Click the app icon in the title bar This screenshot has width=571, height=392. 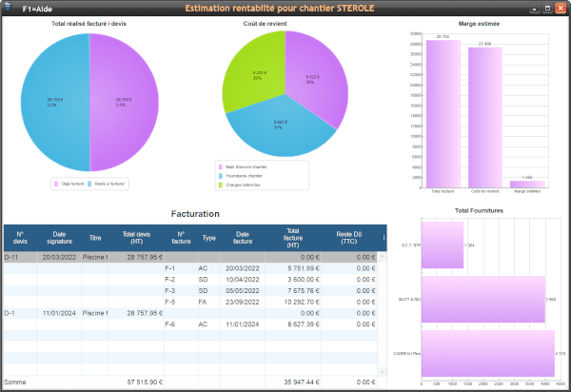tap(9, 7)
